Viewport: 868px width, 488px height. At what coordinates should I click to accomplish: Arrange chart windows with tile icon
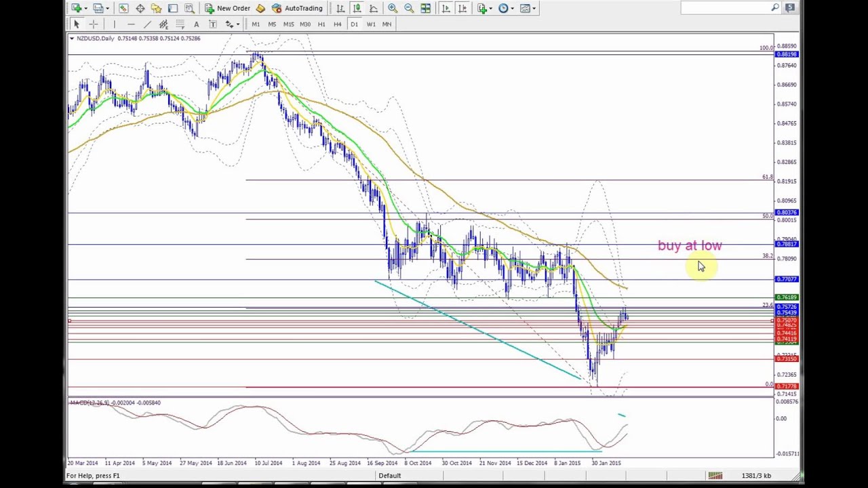pyautogui.click(x=425, y=8)
